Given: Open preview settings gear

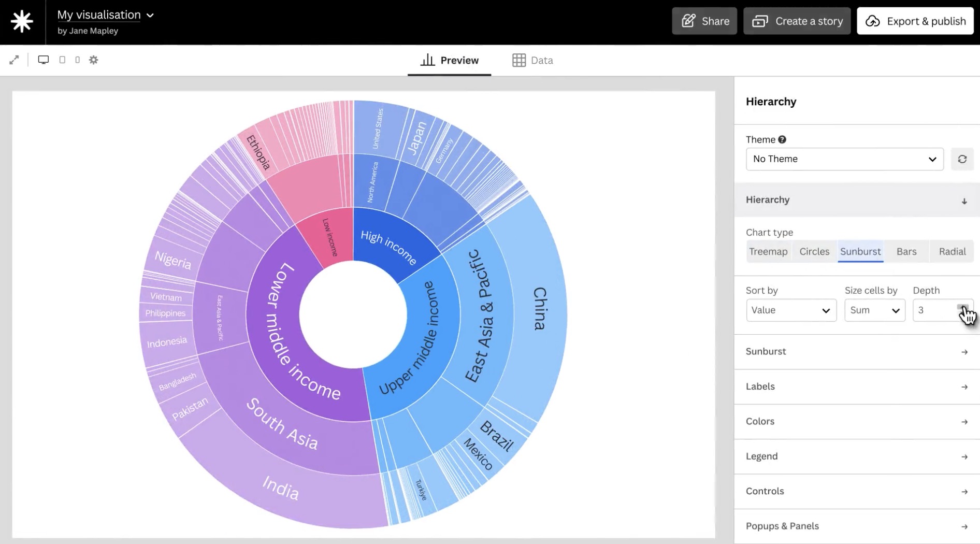Looking at the screenshot, I should point(93,60).
